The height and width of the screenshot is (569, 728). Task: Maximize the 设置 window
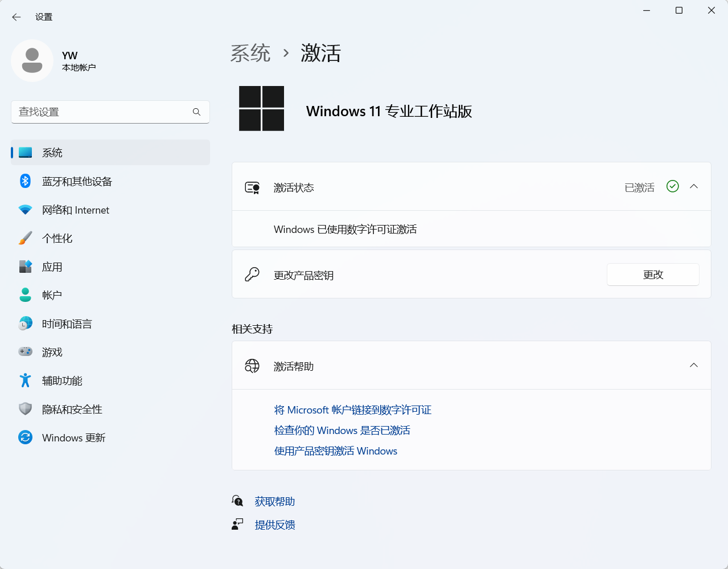(679, 10)
